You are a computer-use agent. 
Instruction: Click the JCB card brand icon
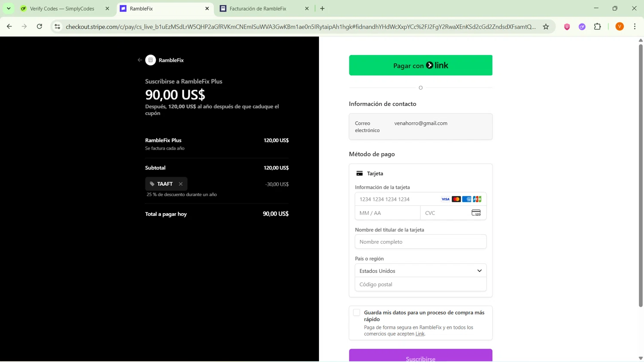click(x=477, y=199)
